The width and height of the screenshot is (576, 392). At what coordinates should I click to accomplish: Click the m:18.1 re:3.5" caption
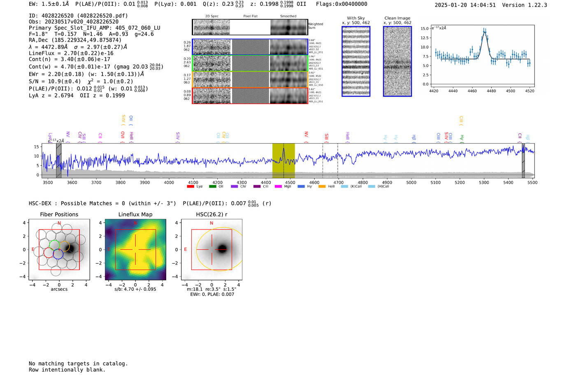point(211,289)
